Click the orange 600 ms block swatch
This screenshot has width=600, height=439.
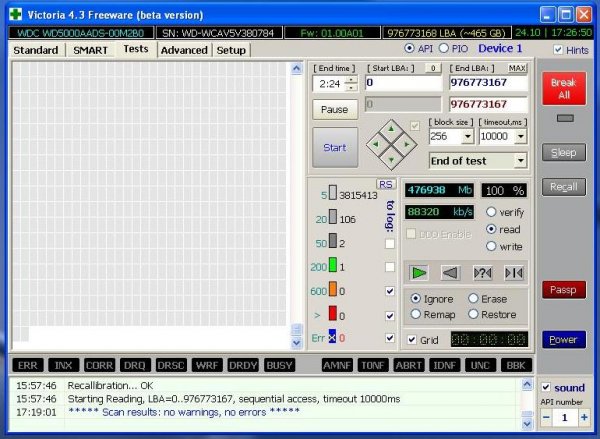(333, 289)
